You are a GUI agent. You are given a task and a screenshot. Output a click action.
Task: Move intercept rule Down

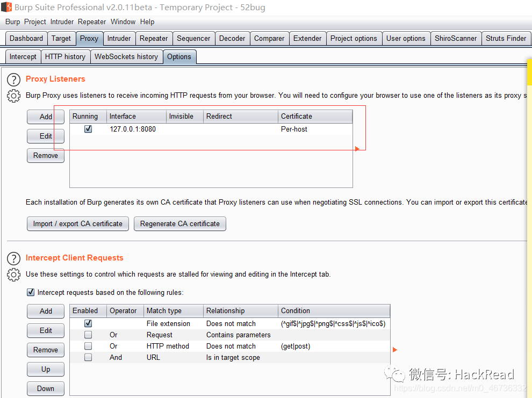pyautogui.click(x=46, y=388)
